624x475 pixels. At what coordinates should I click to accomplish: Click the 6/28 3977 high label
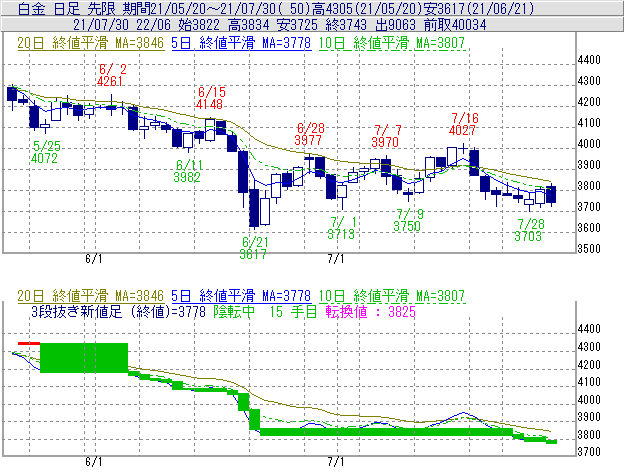click(310, 134)
